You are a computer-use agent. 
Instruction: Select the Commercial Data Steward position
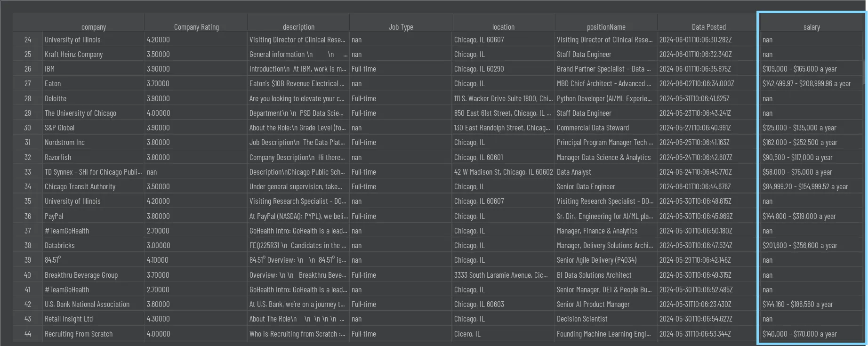point(606,128)
